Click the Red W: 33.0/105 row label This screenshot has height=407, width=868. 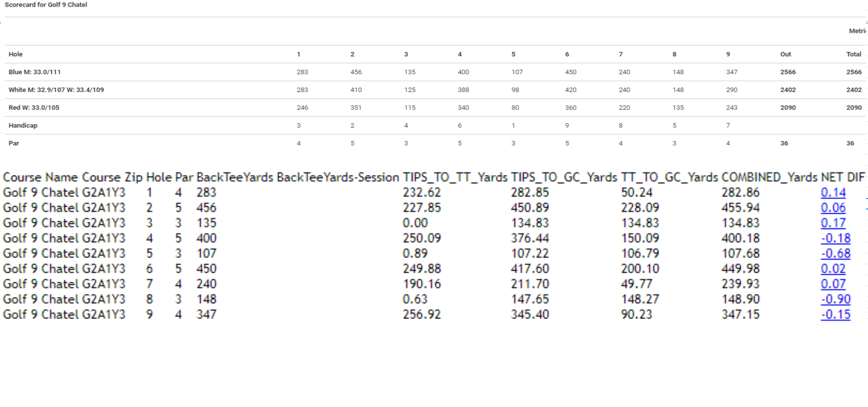[34, 108]
